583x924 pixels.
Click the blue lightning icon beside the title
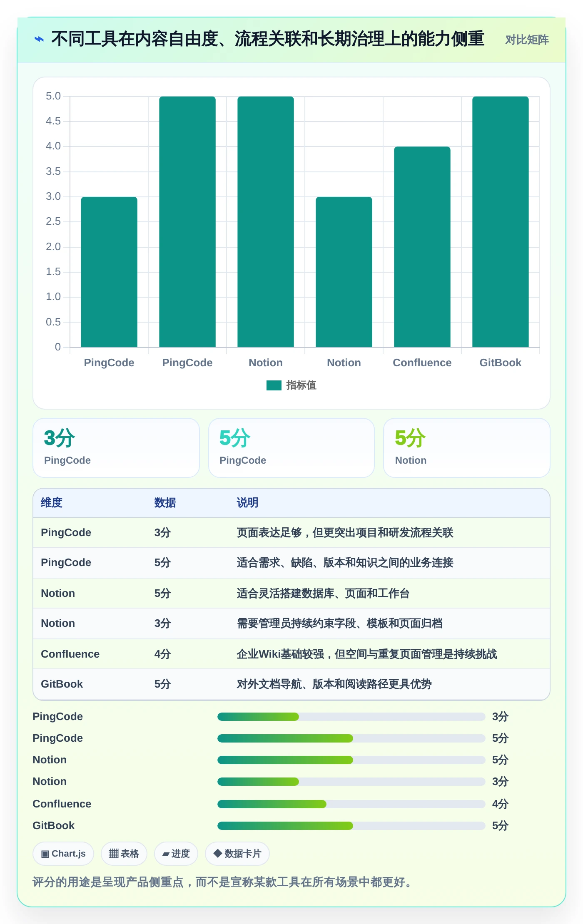[x=39, y=39]
